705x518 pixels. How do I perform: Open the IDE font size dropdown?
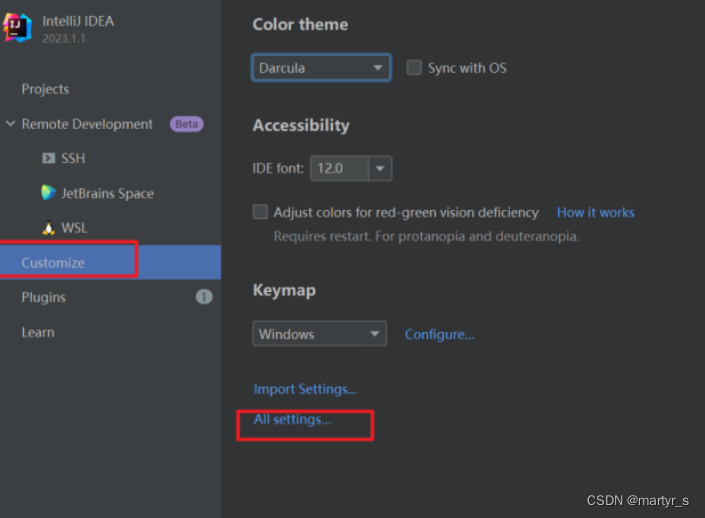[x=380, y=169]
